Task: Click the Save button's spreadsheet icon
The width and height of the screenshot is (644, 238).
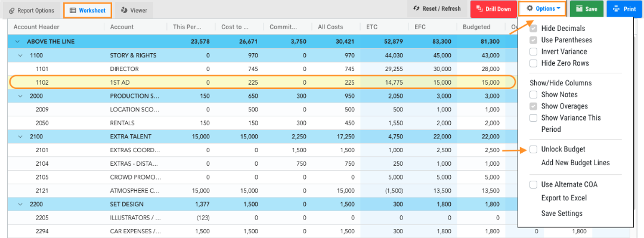Action: click(x=579, y=8)
